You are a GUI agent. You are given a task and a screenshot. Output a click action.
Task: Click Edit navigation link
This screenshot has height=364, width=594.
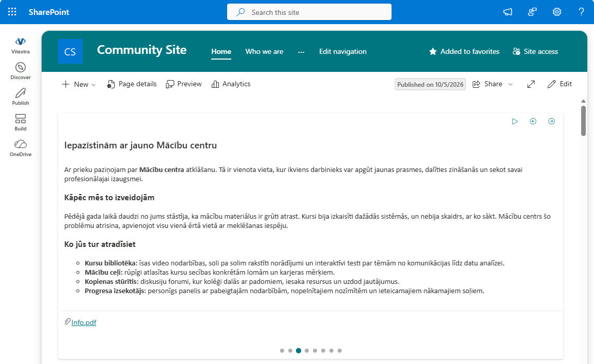tap(343, 51)
